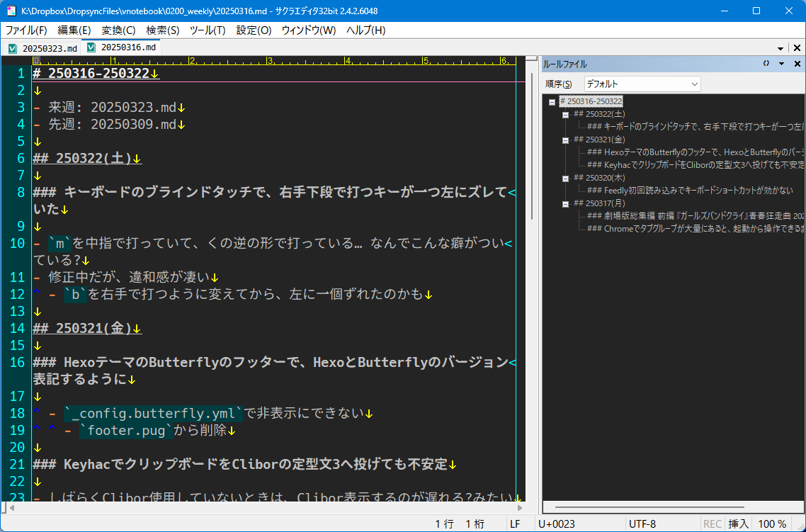Collapse the ## 250322(土) node
The height and width of the screenshot is (532, 806).
tap(565, 115)
